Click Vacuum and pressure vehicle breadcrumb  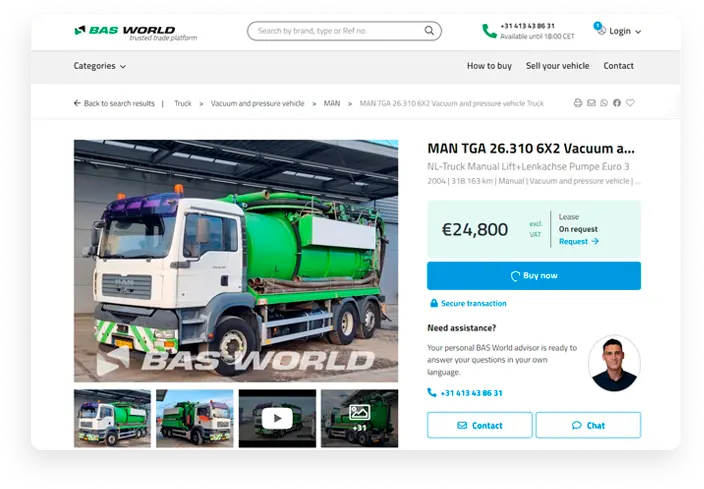coord(257,103)
